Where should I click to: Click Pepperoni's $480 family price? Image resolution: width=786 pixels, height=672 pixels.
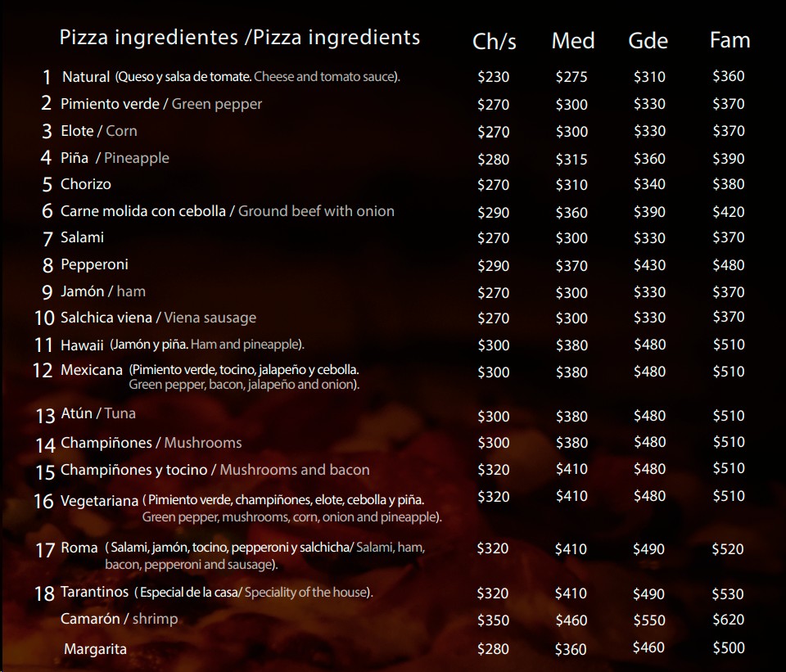pyautogui.click(x=729, y=265)
